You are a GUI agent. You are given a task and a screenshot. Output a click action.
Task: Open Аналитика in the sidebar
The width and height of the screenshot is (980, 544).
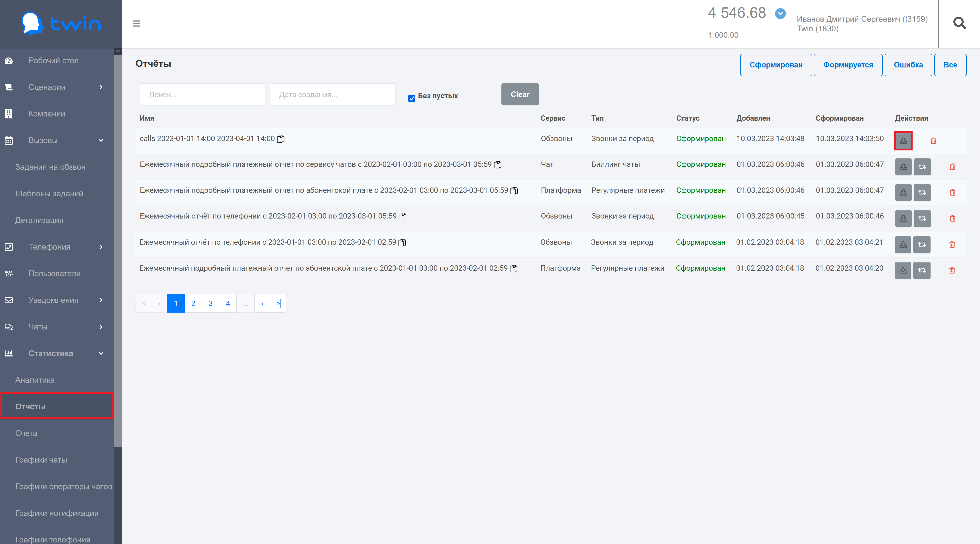(35, 380)
